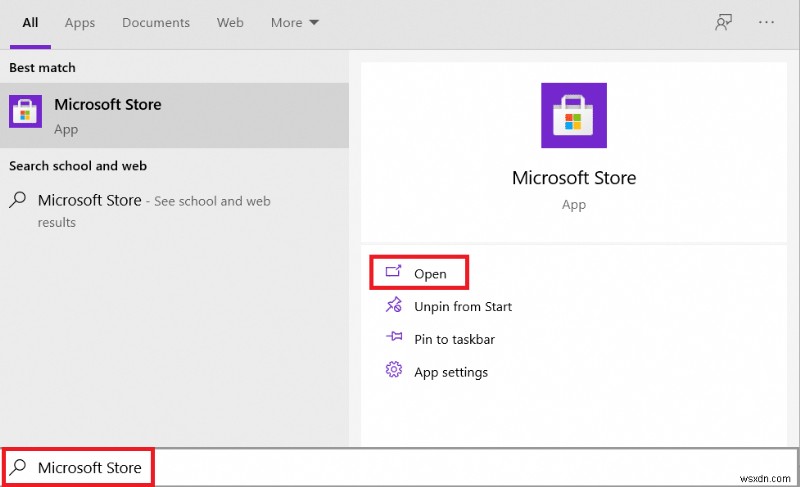Choose Pin to taskbar
Viewport: 800px width, 487px height.
pyautogui.click(x=454, y=339)
